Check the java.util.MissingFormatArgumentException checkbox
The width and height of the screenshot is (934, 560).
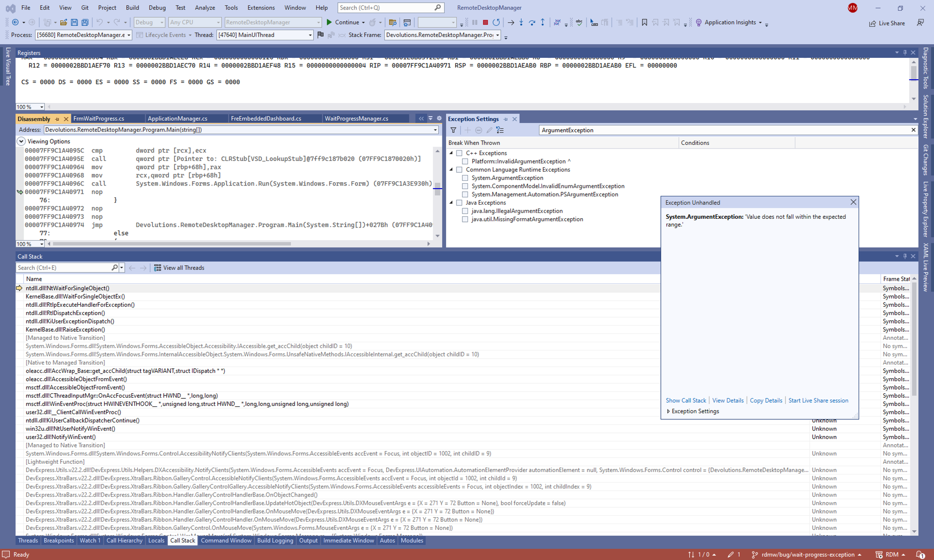click(465, 219)
